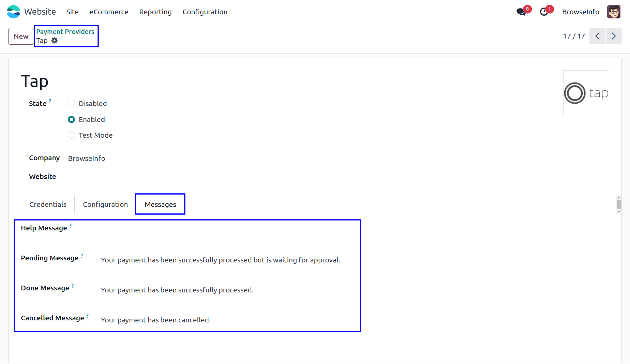Viewport: 630px width, 364px height.
Task: Click the New button
Action: click(21, 36)
